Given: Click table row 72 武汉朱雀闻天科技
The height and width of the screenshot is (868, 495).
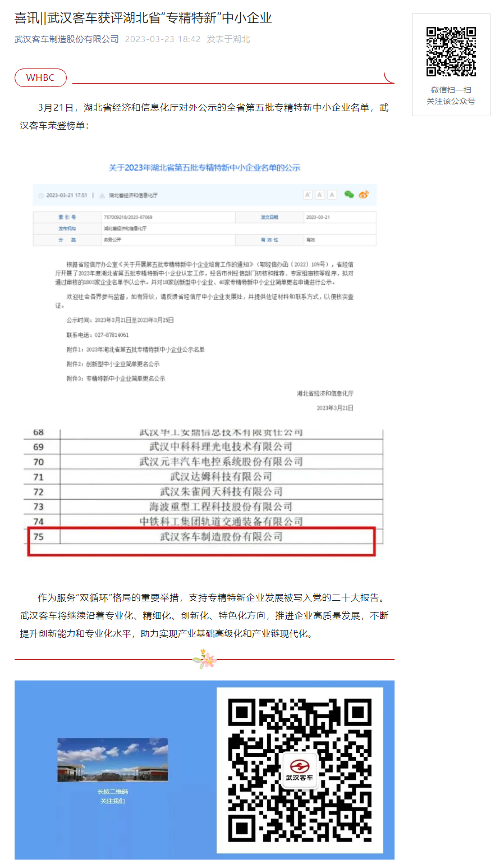Looking at the screenshot, I should coord(204,492).
